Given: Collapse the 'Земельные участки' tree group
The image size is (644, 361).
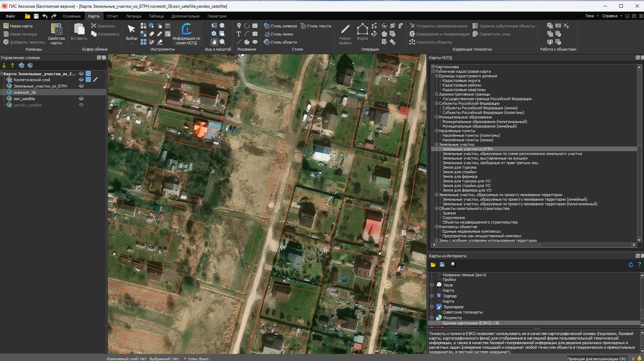Looking at the screenshot, I should pos(436,144).
